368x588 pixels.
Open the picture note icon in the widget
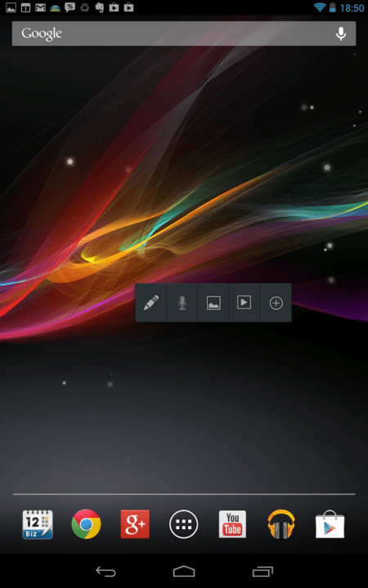[x=213, y=303]
